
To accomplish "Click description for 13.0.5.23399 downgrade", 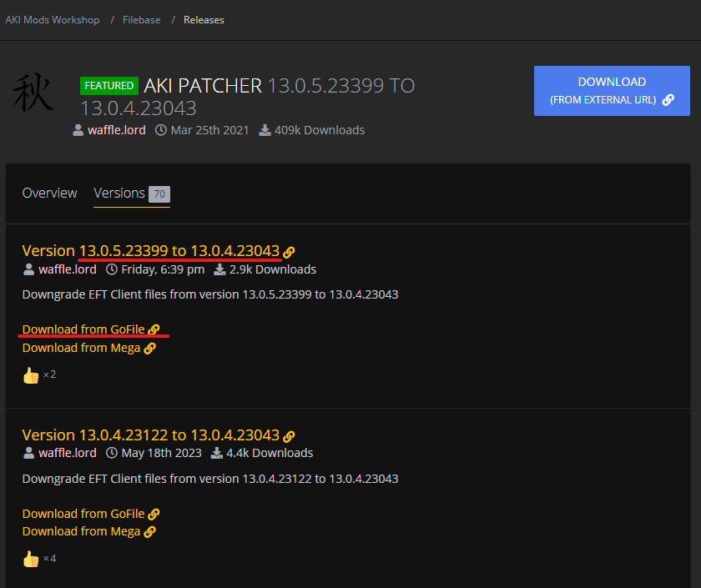I will (210, 294).
